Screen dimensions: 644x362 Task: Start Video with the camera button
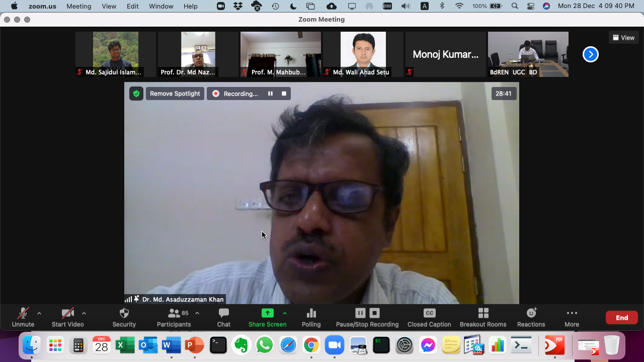pyautogui.click(x=67, y=313)
